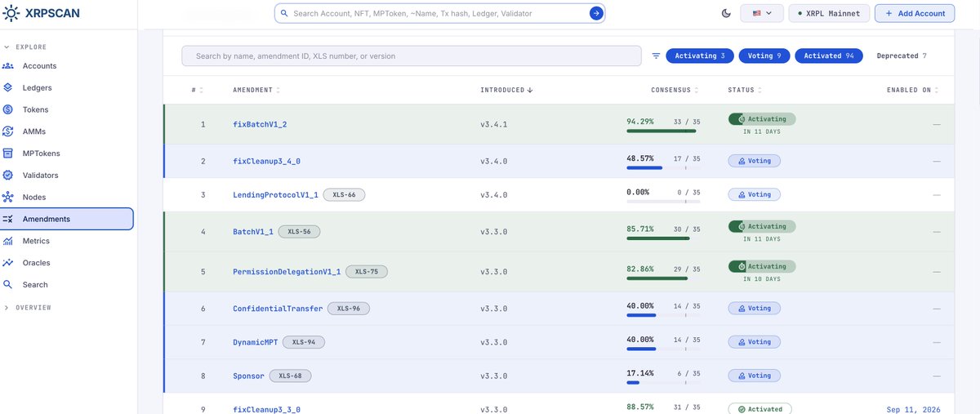Screen dimensions: 980x414
Task: Toggle the Voting 9 filter
Action: coord(764,56)
